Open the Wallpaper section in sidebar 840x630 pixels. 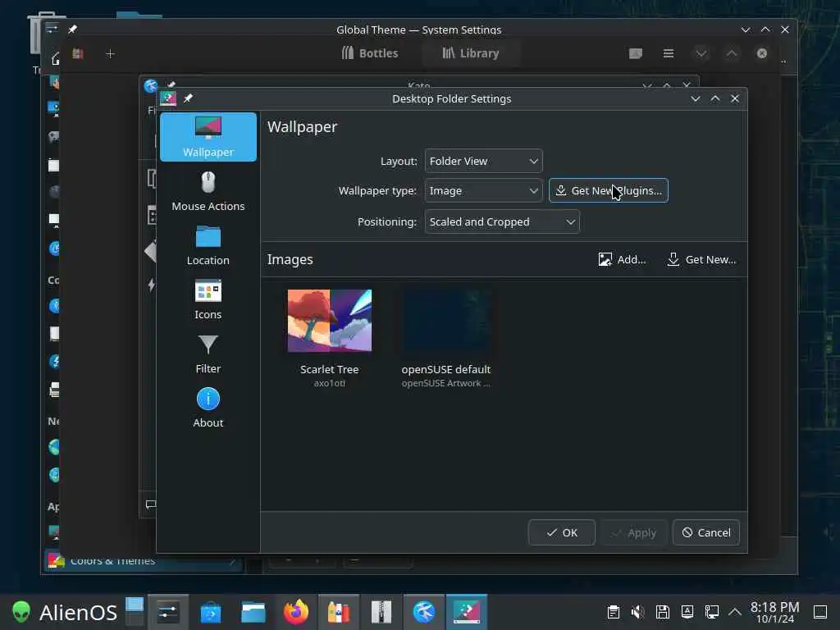(x=208, y=137)
